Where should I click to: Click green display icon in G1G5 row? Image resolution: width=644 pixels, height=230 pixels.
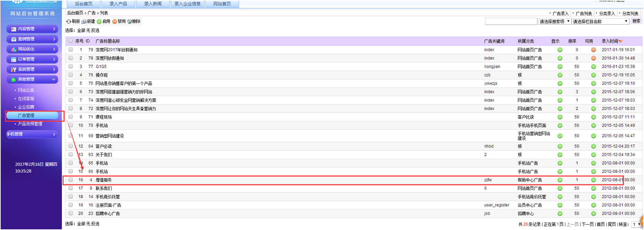tap(560, 67)
